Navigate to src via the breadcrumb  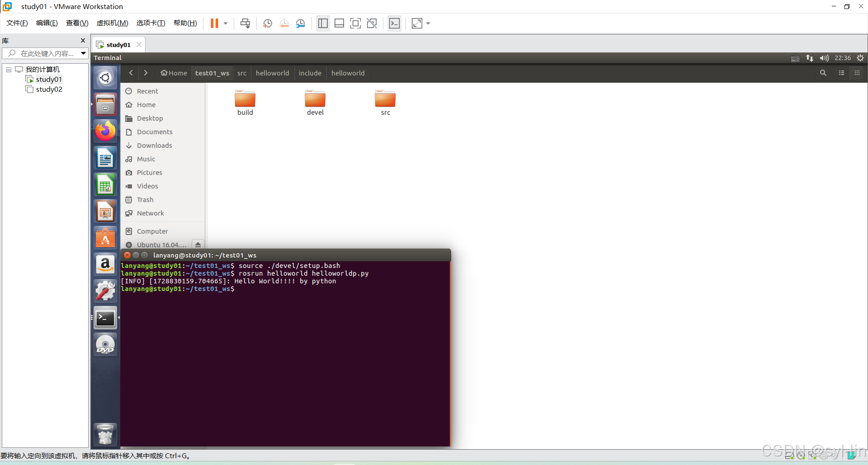(x=242, y=73)
